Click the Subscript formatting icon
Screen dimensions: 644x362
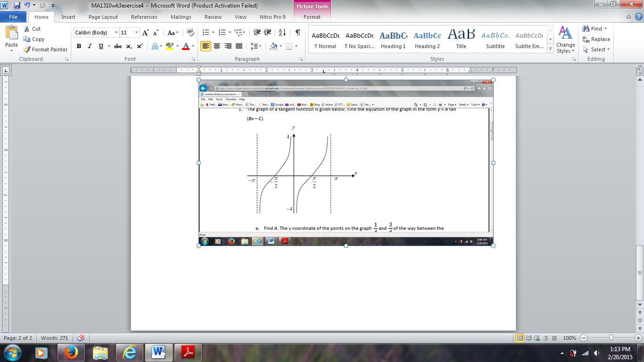click(x=128, y=47)
